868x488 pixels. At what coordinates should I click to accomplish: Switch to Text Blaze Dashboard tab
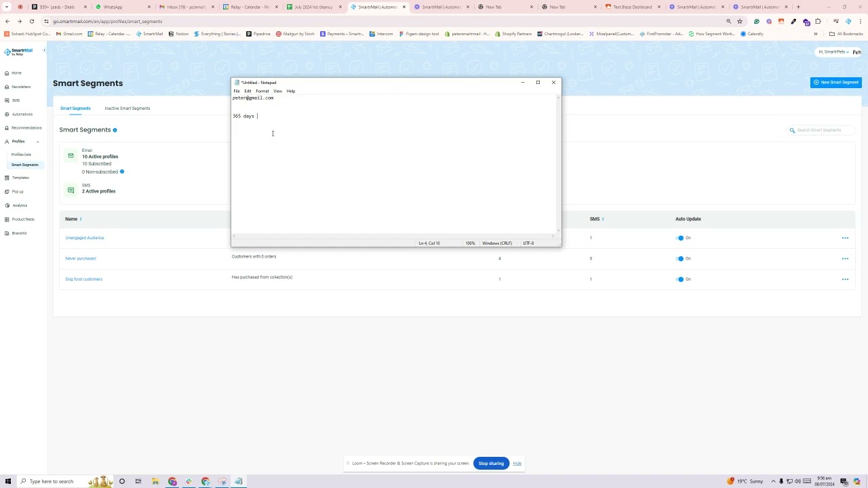tap(633, 7)
